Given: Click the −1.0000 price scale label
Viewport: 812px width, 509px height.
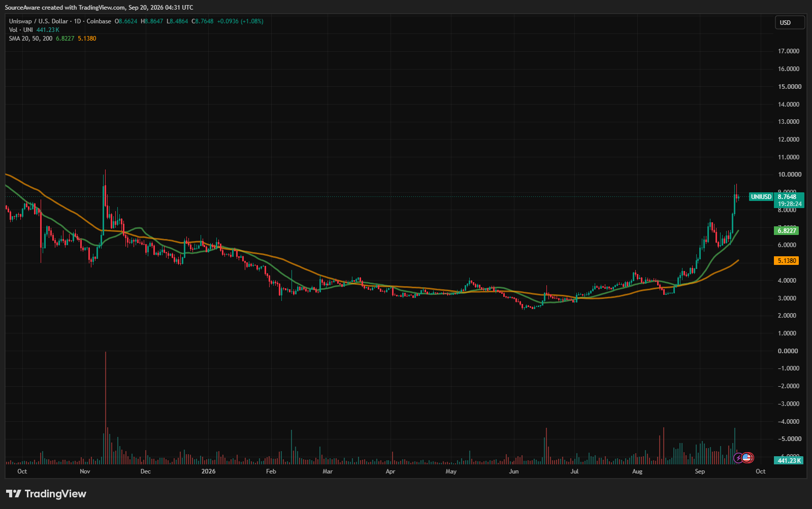Looking at the screenshot, I should pyautogui.click(x=789, y=368).
